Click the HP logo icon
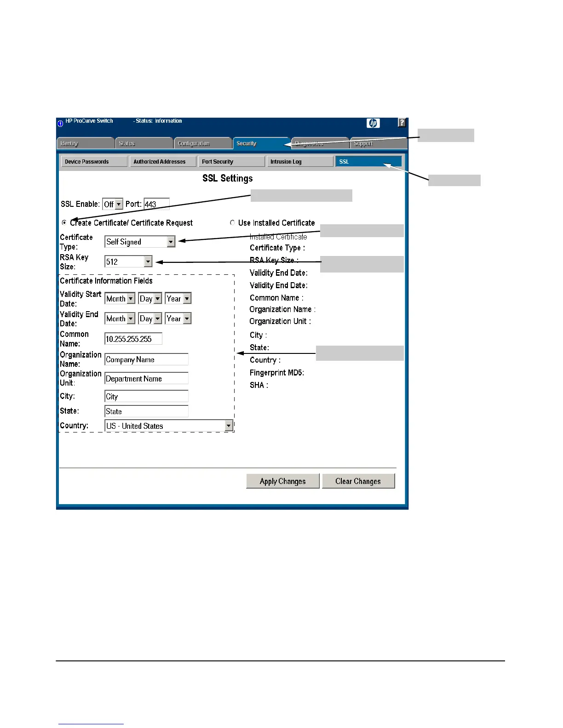 click(373, 123)
